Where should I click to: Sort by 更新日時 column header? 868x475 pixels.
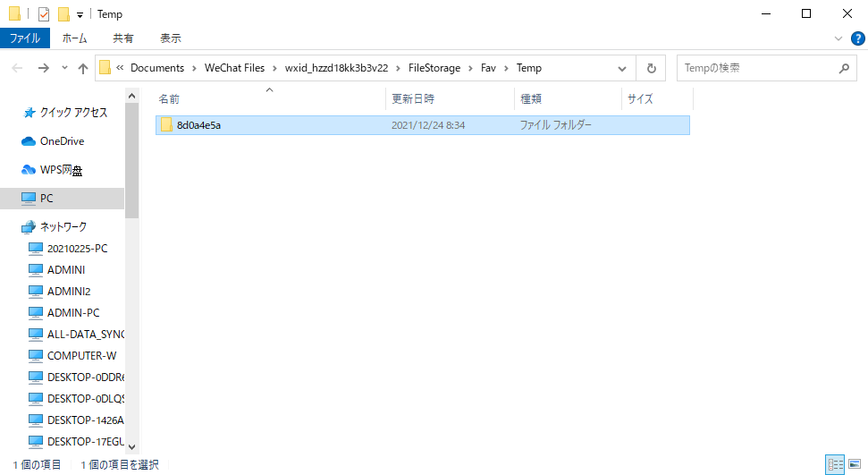click(413, 99)
